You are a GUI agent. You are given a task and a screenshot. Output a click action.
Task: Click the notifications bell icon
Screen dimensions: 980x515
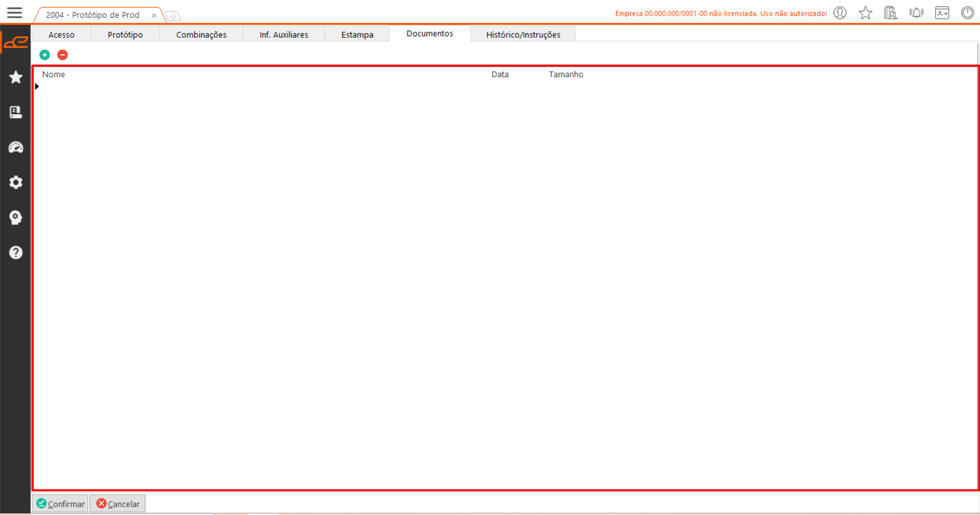coord(916,13)
